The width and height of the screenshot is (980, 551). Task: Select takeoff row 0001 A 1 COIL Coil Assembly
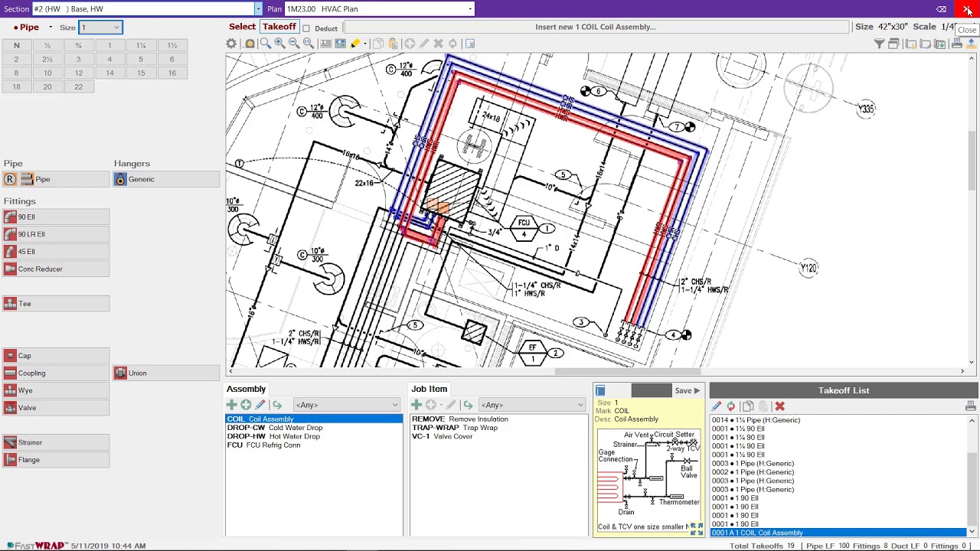click(838, 533)
